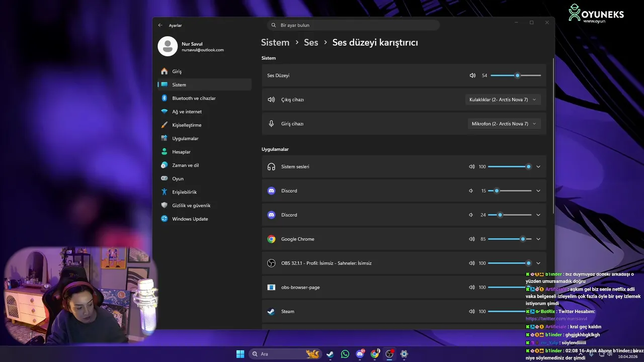The height and width of the screenshot is (362, 644).
Task: Click the 'obs-browser-page' app name
Action: [x=300, y=288]
